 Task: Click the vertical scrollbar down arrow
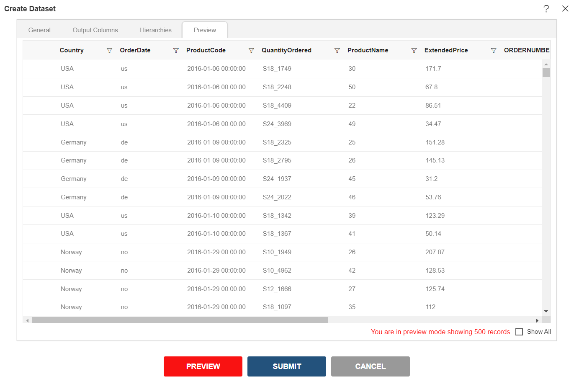click(546, 312)
